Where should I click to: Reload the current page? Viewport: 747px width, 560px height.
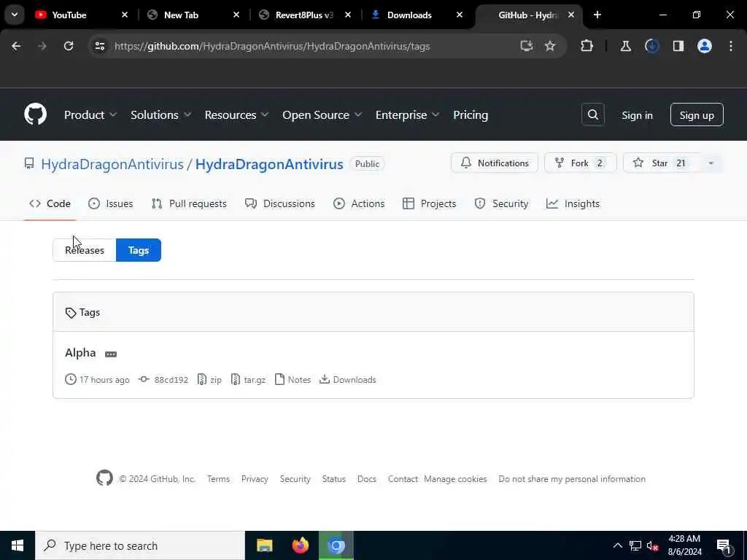(69, 46)
